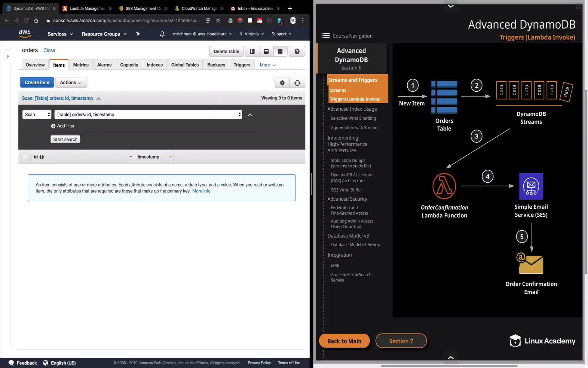Switch to the Metrics tab

click(x=81, y=65)
